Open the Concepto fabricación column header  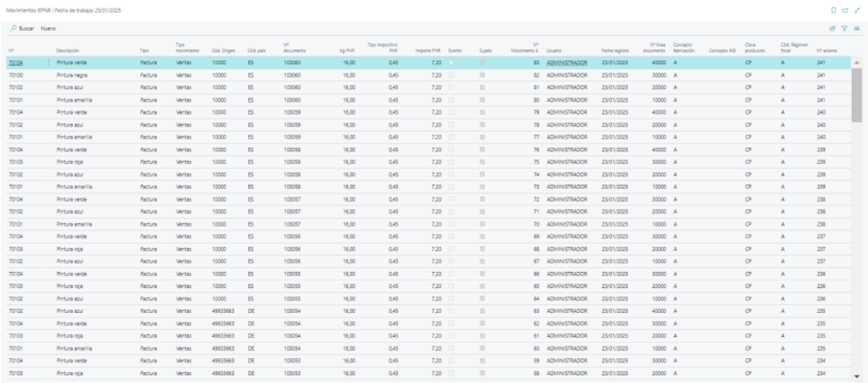click(684, 48)
